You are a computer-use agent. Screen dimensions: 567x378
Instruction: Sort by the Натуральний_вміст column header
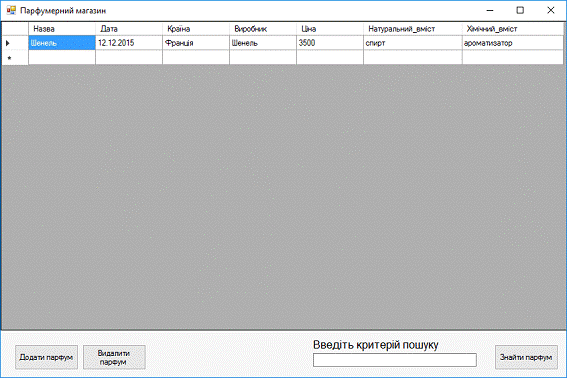click(413, 29)
